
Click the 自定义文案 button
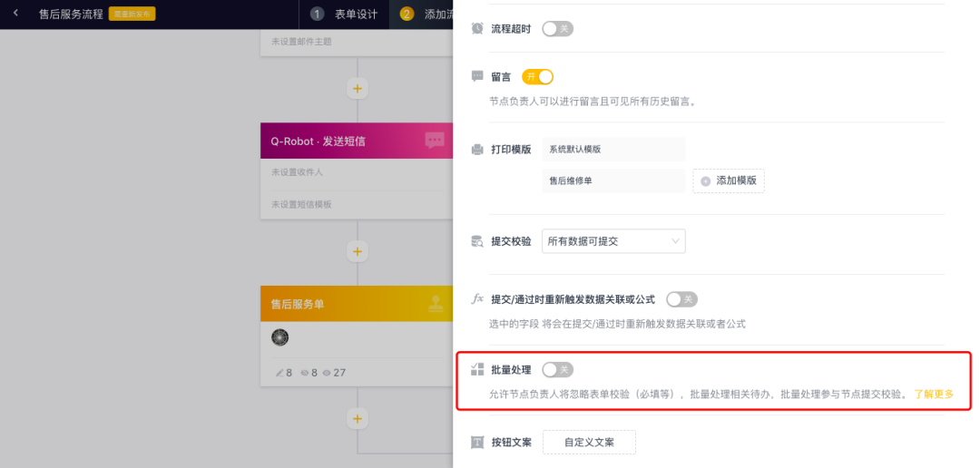589,443
